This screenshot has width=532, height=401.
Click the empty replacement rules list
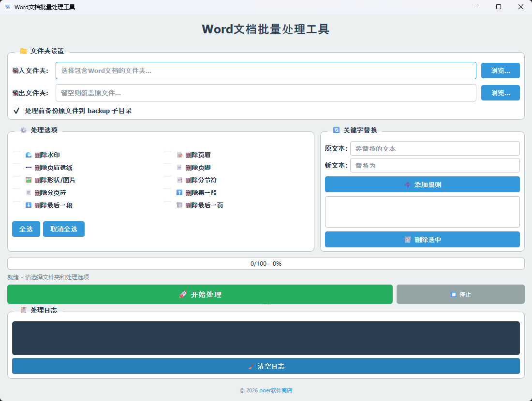coord(422,212)
